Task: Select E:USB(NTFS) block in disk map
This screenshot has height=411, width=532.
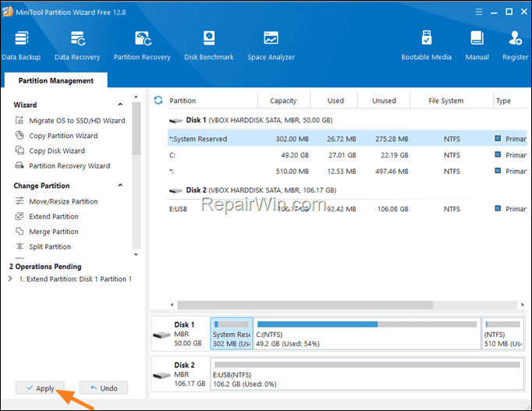Action: [367, 374]
